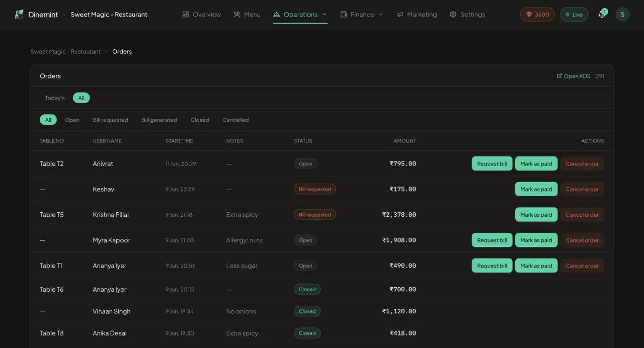Click the amount ₹418.00
The height and width of the screenshot is (348, 644).
[x=403, y=333]
